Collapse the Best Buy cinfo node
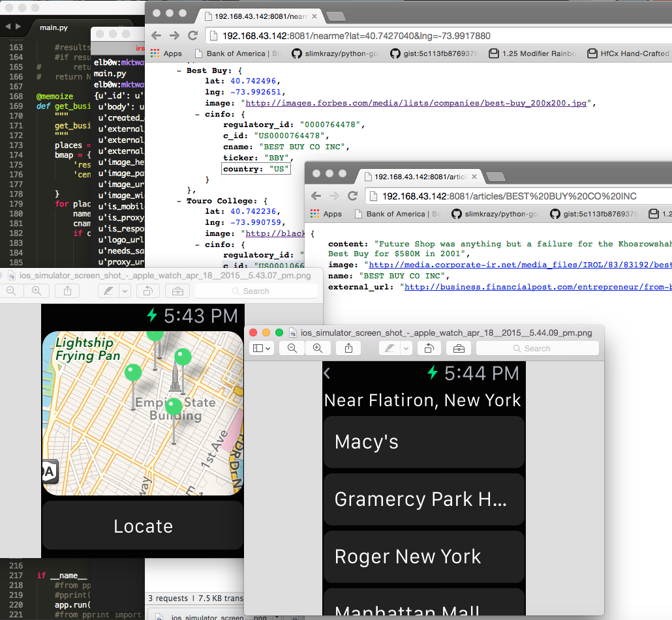Screen dimensions: 672x620 coord(197,114)
